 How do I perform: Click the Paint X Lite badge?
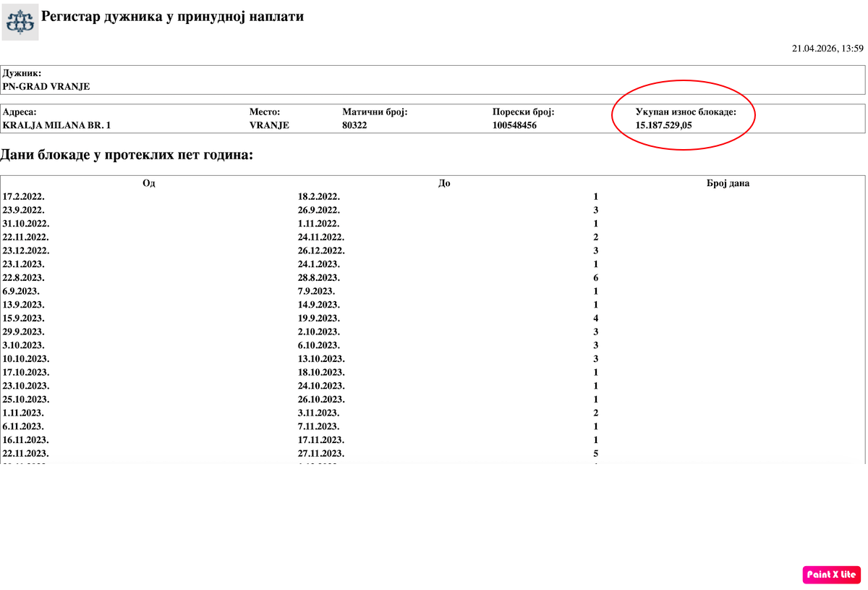click(831, 575)
